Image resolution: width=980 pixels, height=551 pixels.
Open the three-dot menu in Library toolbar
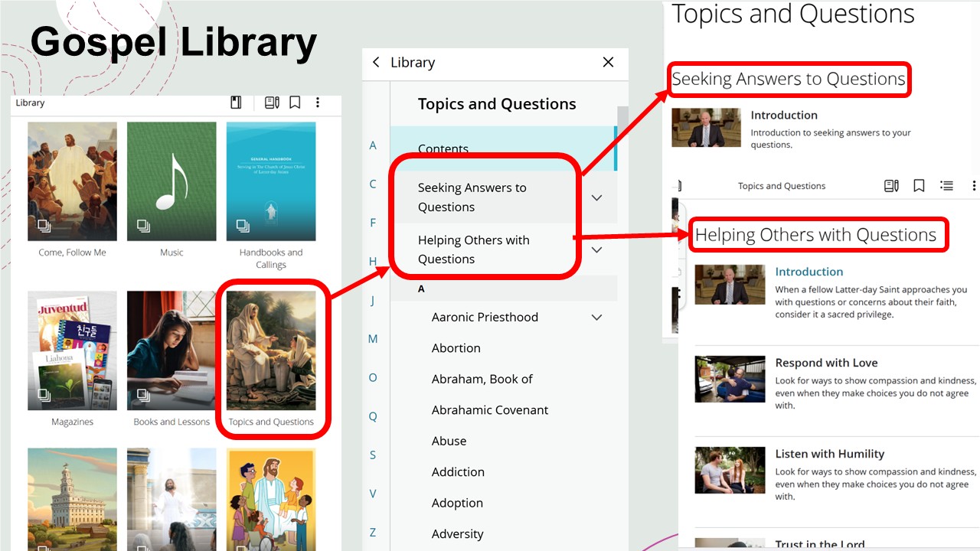(318, 103)
